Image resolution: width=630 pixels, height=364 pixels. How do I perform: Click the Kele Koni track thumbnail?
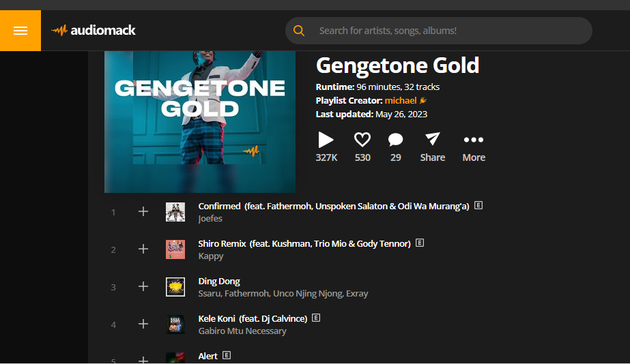click(x=175, y=324)
